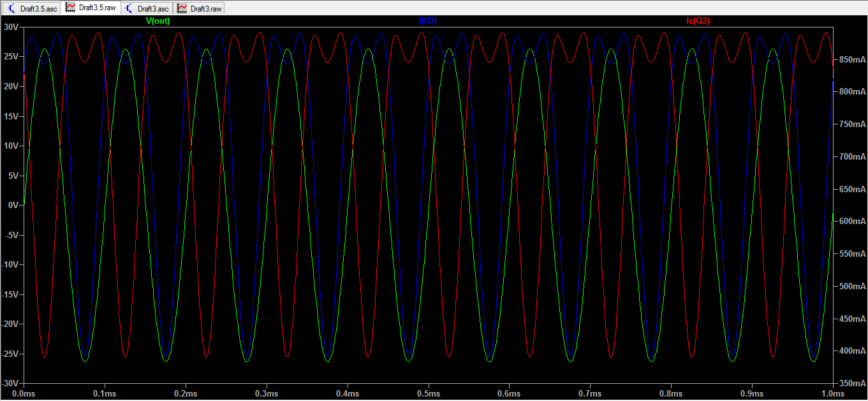Viewport: 868px width, 401px height.
Task: Click the -15V left axis label
Action: point(10,294)
